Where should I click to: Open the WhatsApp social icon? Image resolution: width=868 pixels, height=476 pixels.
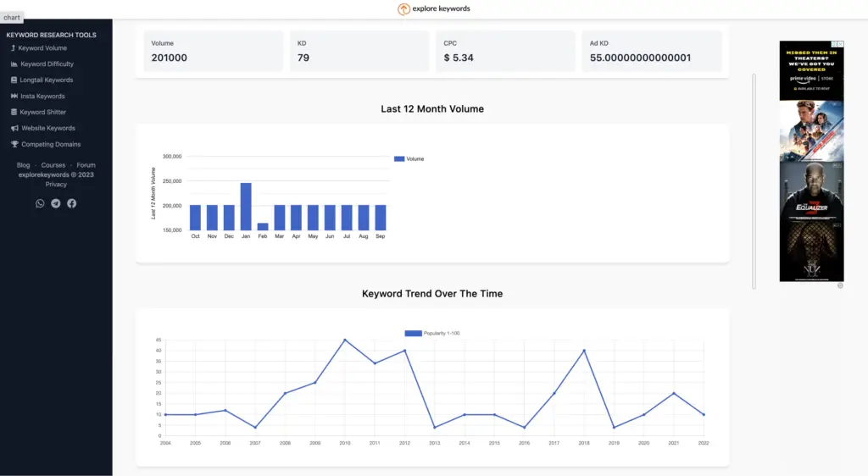40,203
